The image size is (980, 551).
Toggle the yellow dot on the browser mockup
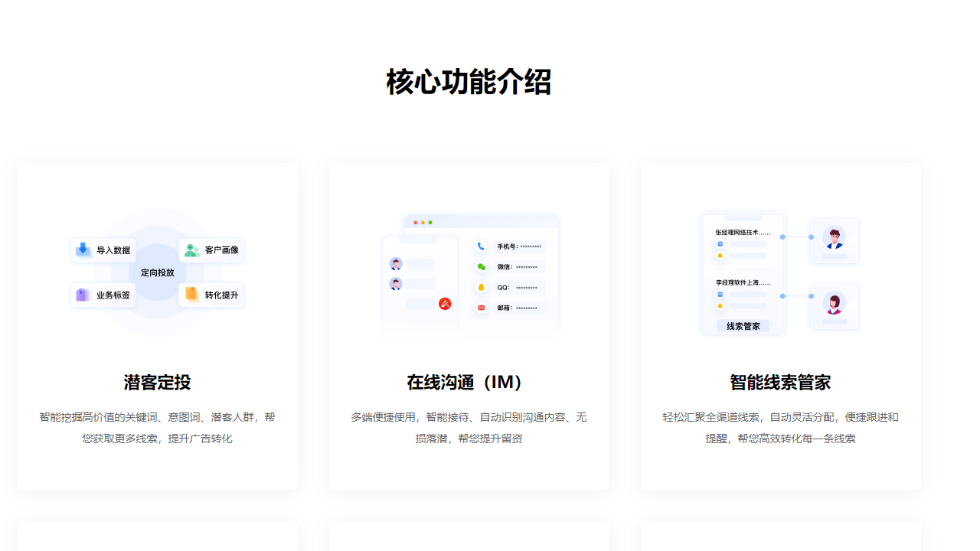[x=423, y=223]
